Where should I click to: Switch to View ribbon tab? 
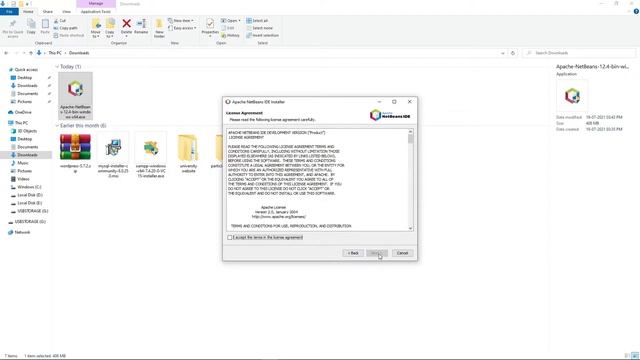[66, 11]
